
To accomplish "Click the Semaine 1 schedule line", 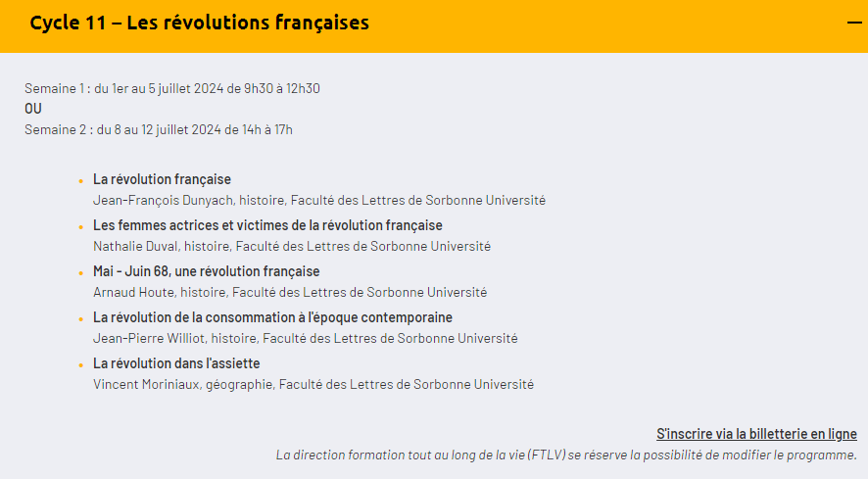I will coord(172,88).
